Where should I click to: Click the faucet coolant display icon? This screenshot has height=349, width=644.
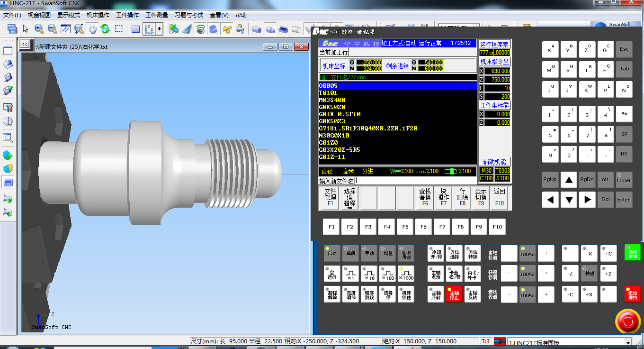coord(241,29)
